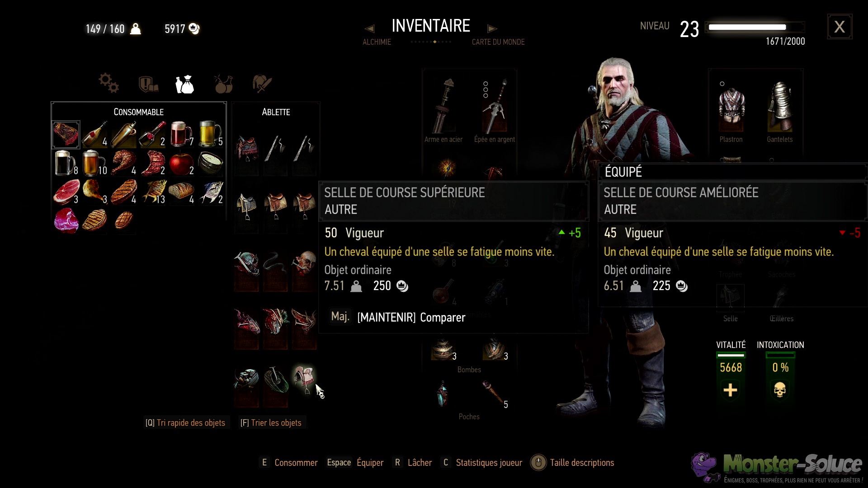Screen dimensions: 868x488
Task: Click Trier les objets button
Action: pos(271,422)
